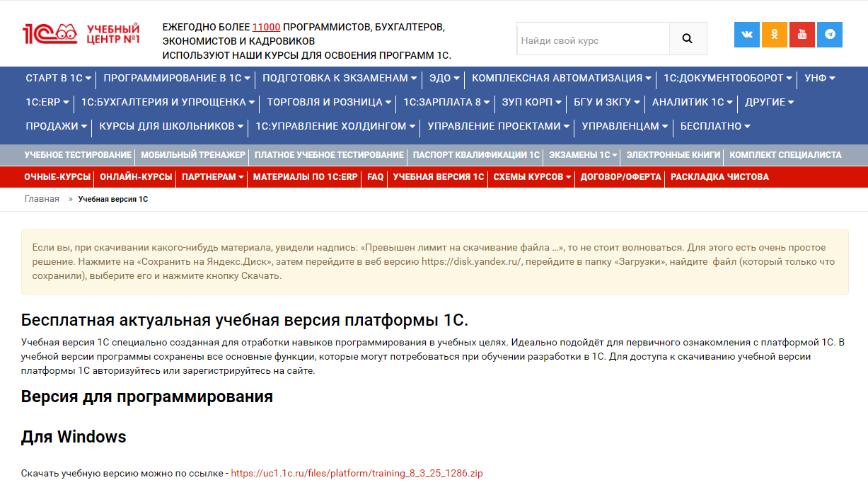The width and height of the screenshot is (868, 485).
Task: Expand the ТОРГОВЛЯ И РОЗНИЦА menu
Action: click(x=329, y=102)
